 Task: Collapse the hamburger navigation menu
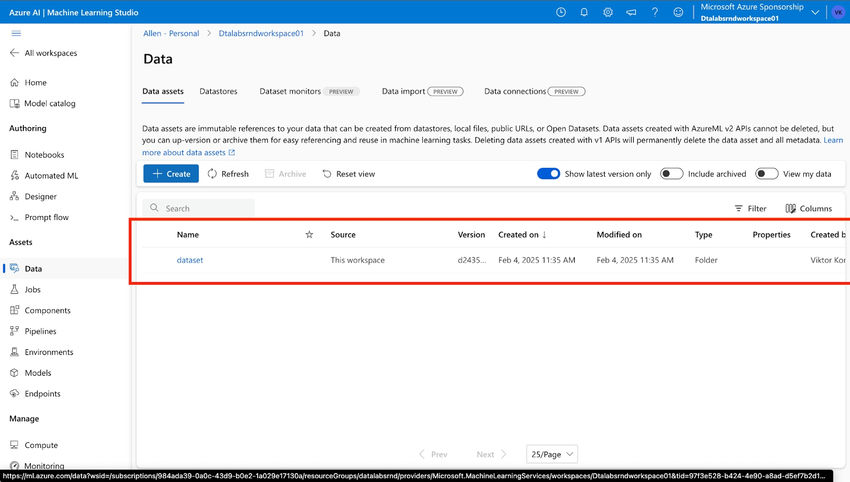tap(16, 33)
